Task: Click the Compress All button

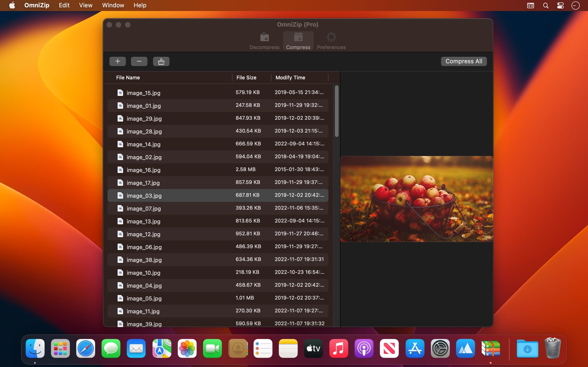Action: pos(463,61)
